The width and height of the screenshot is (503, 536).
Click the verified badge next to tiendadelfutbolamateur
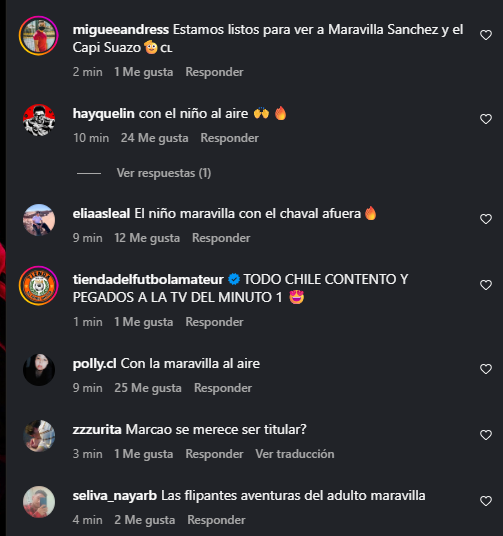point(234,279)
